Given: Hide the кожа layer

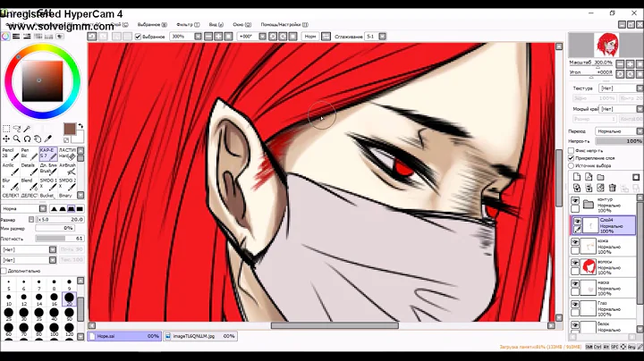Looking at the screenshot, I should (x=575, y=242).
